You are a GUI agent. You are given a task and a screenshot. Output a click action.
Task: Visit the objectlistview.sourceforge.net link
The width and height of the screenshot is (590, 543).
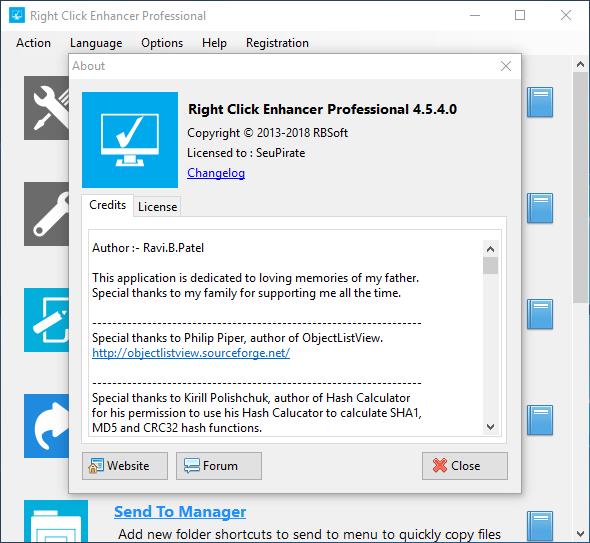(191, 353)
